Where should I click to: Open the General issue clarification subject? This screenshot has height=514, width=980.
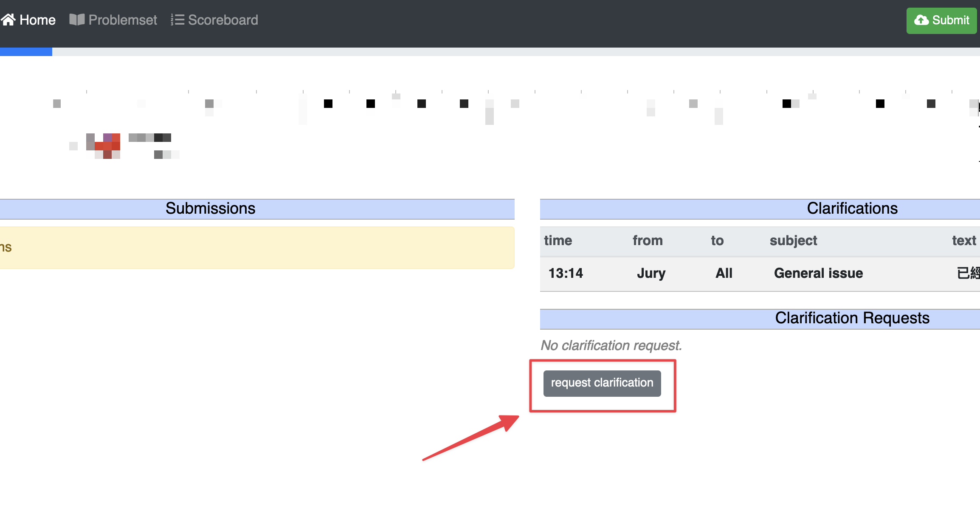818,273
